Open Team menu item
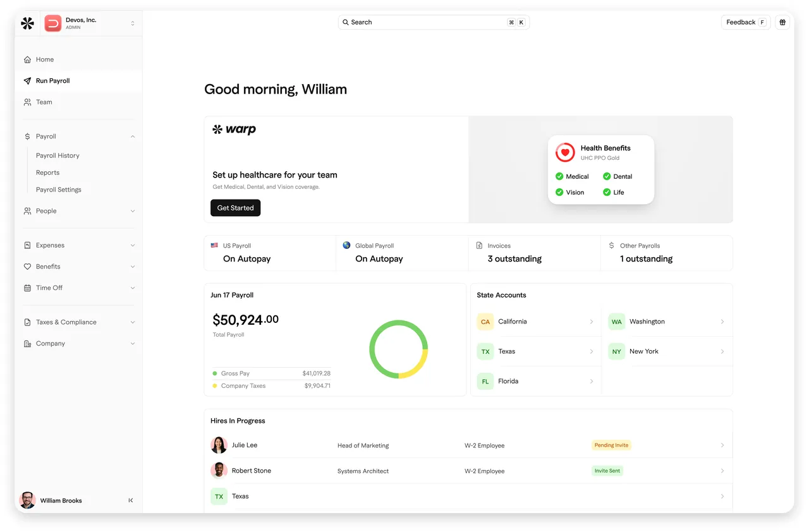Viewport: 809px width, 532px height. [79, 102]
